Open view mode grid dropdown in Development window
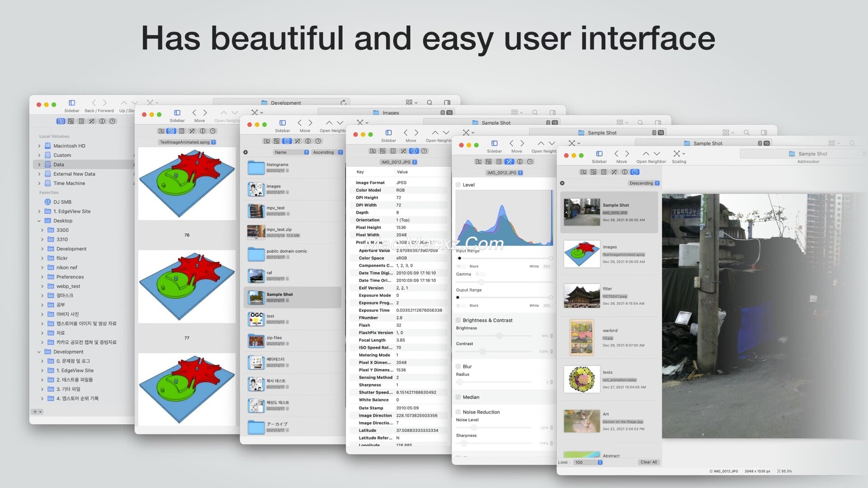 click(x=411, y=103)
